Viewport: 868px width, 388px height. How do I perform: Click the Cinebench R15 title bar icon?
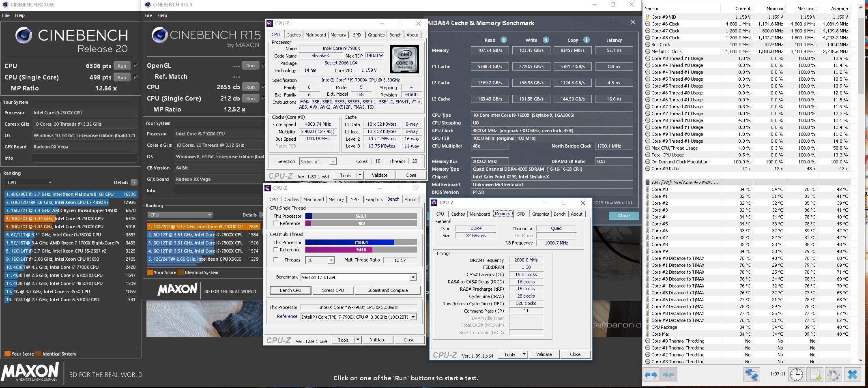147,4
